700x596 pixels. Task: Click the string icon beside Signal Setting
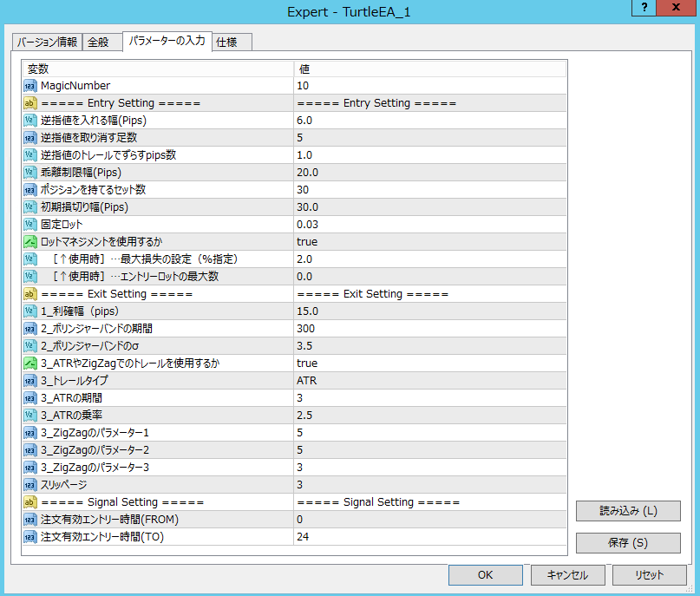pos(29,502)
